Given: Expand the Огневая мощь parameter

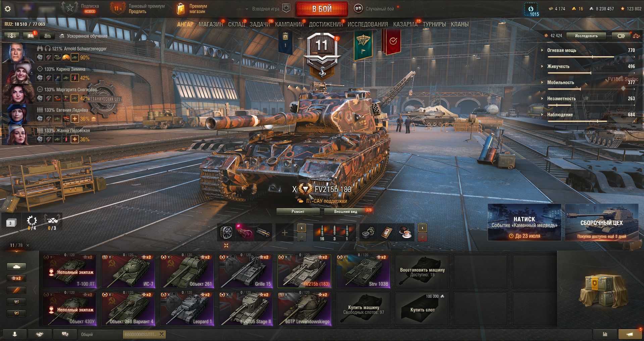Looking at the screenshot, I should pos(561,50).
